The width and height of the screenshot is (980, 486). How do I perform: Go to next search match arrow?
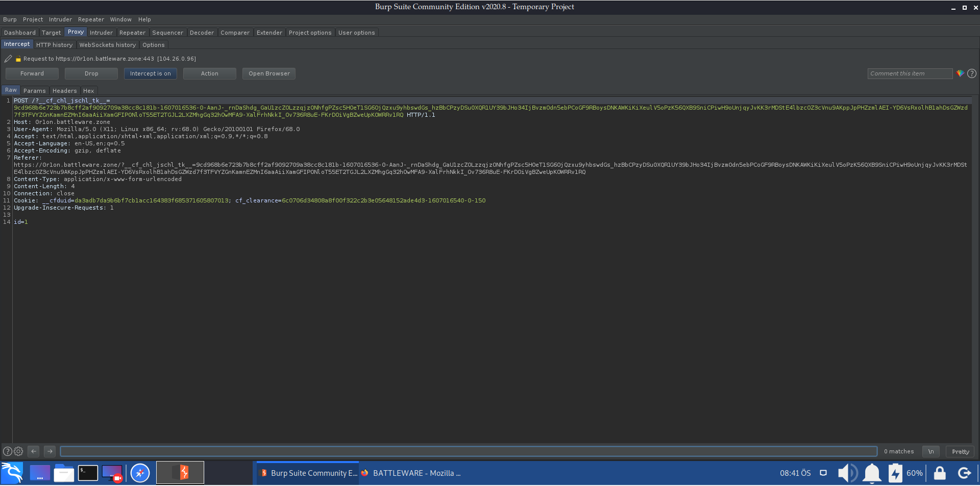[50, 451]
